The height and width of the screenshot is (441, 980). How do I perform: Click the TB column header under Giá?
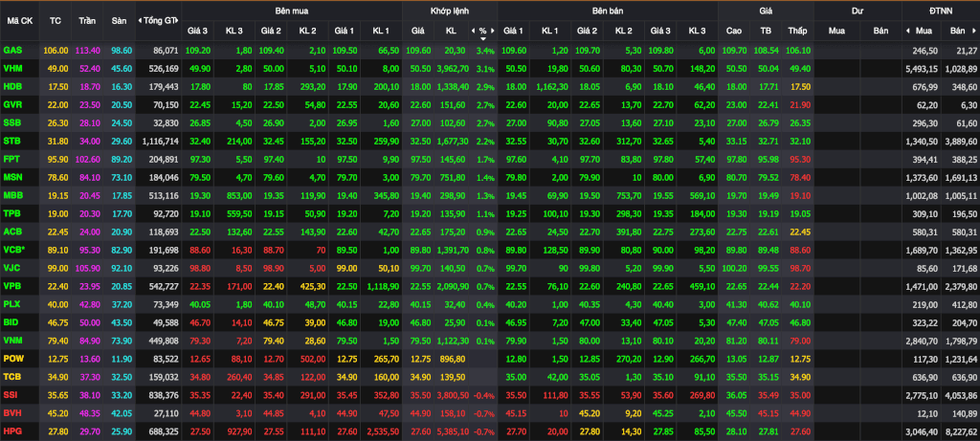[766, 30]
